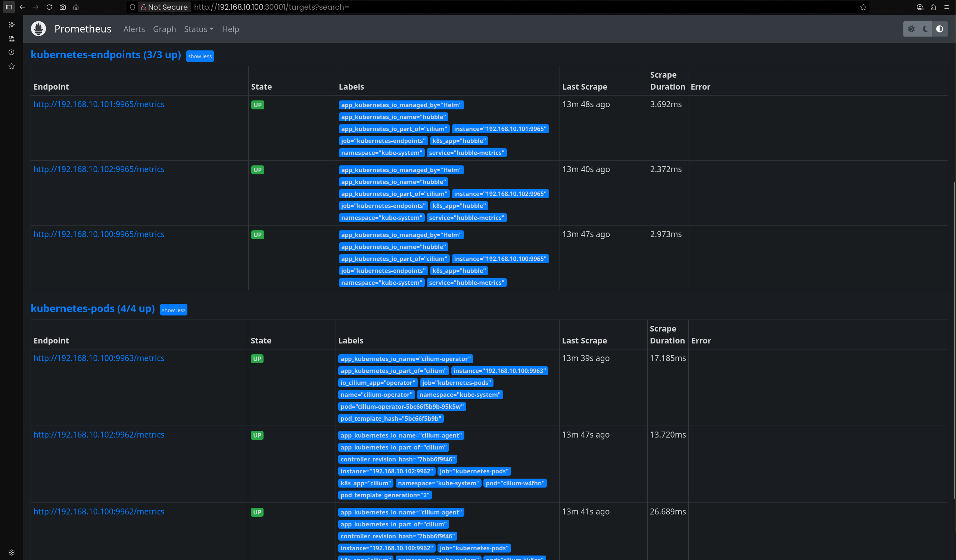The image size is (956, 560).
Task: Click the browser forward arrow
Action: click(36, 7)
